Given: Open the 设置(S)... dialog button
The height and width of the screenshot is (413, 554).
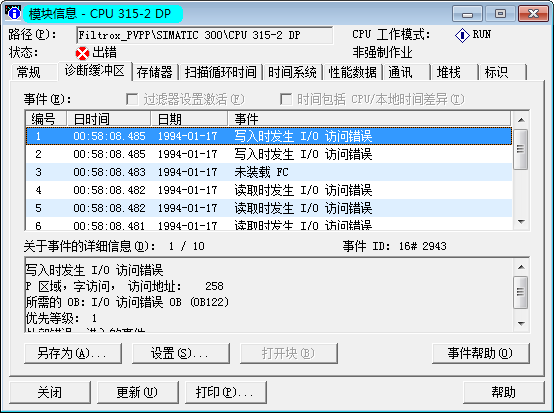Looking at the screenshot, I should [181, 353].
